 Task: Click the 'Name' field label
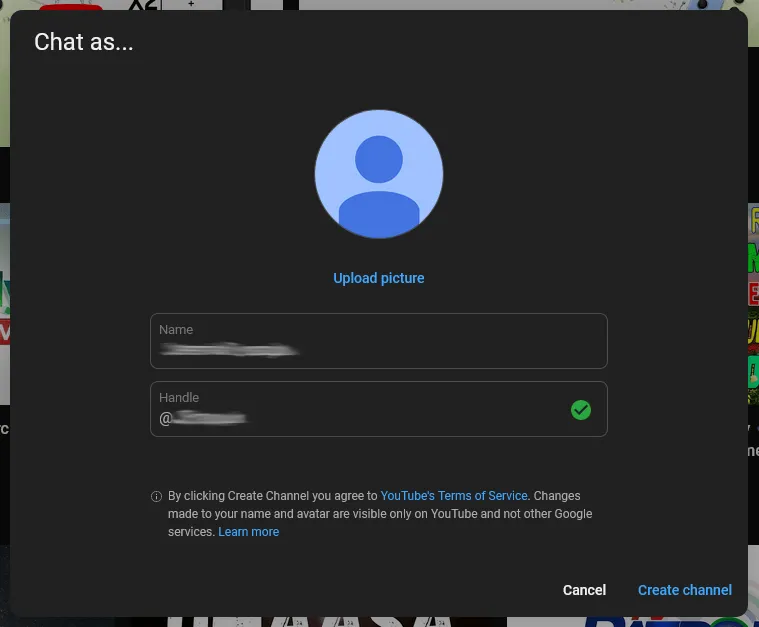176,330
